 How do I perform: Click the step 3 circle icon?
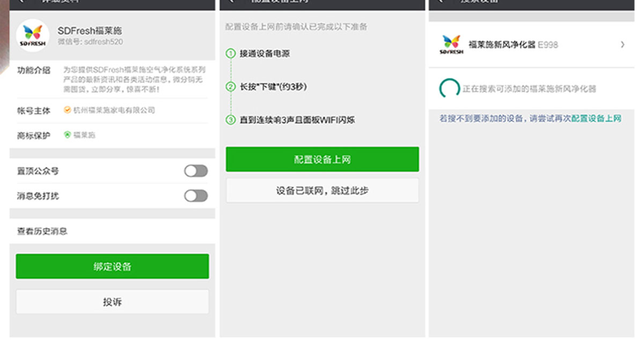tap(231, 120)
